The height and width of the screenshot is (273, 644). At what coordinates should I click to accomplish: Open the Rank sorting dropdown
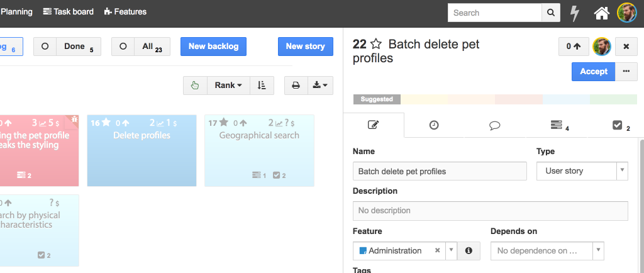point(228,86)
